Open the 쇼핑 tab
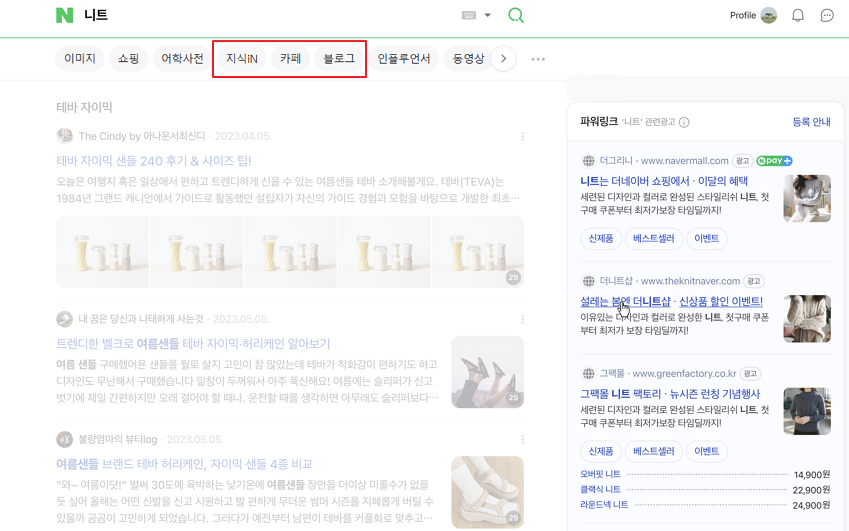849x531 pixels. tap(128, 59)
